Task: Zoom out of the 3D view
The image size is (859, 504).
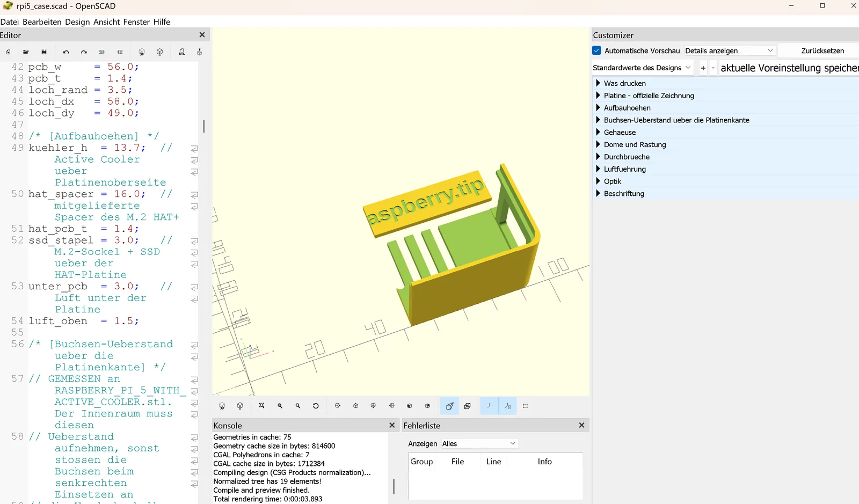Action: (298, 406)
